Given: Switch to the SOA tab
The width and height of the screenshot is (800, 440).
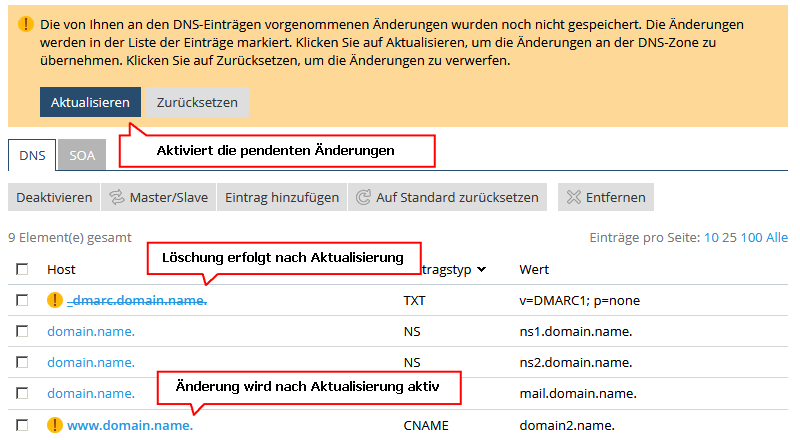Looking at the screenshot, I should (81, 155).
